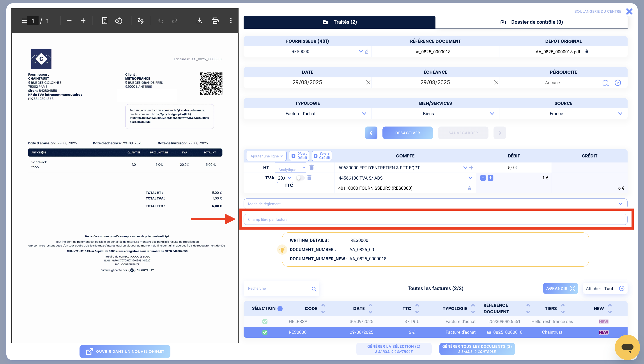Open the PDF viewer more-options menu
Image resolution: width=644 pixels, height=364 pixels.
point(231,21)
